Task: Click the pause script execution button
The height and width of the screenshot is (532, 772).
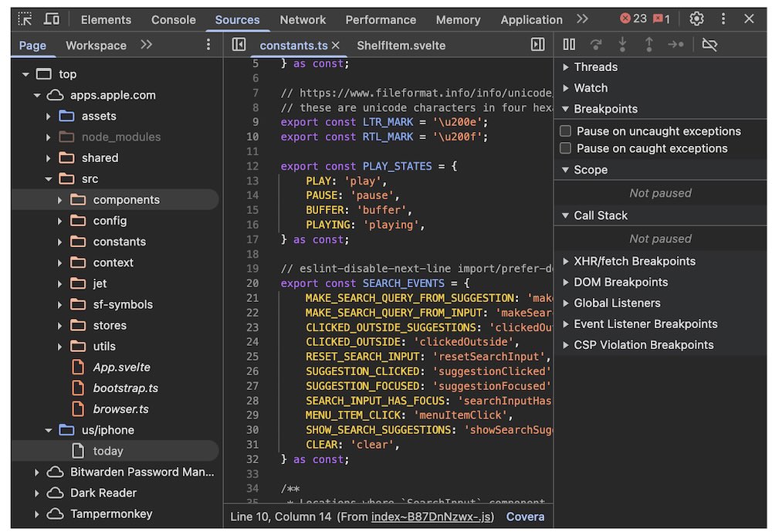Action: [569, 45]
